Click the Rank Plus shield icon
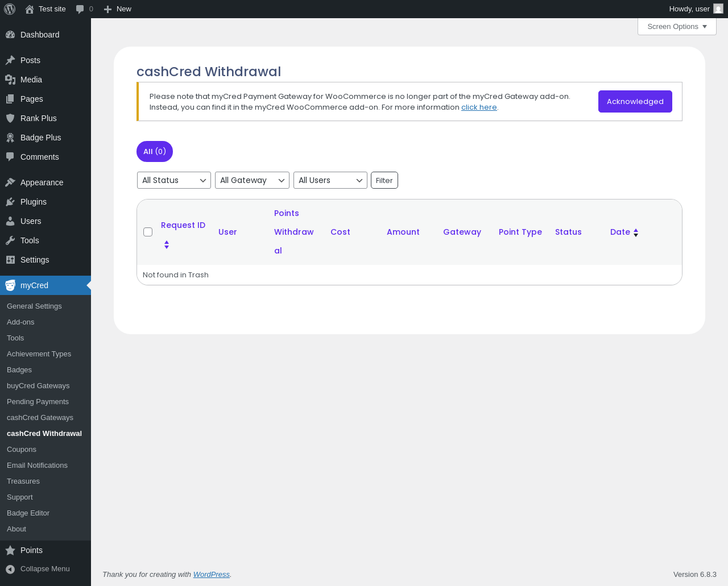728x586 pixels. (10, 118)
